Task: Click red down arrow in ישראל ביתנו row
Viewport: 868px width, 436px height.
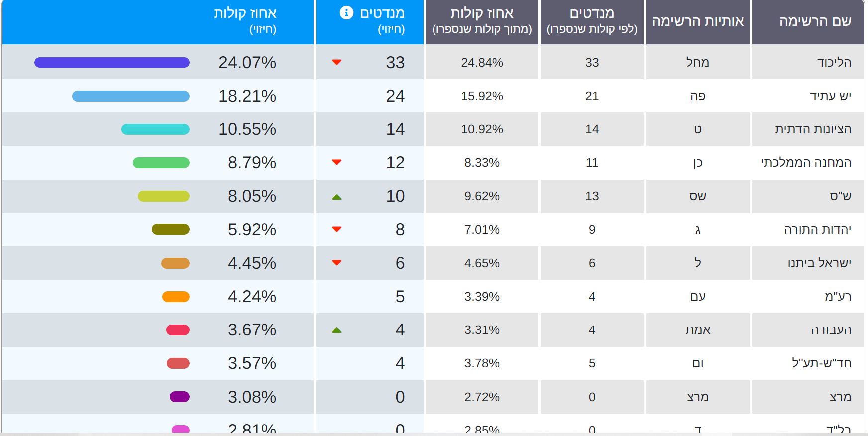Action: [337, 263]
